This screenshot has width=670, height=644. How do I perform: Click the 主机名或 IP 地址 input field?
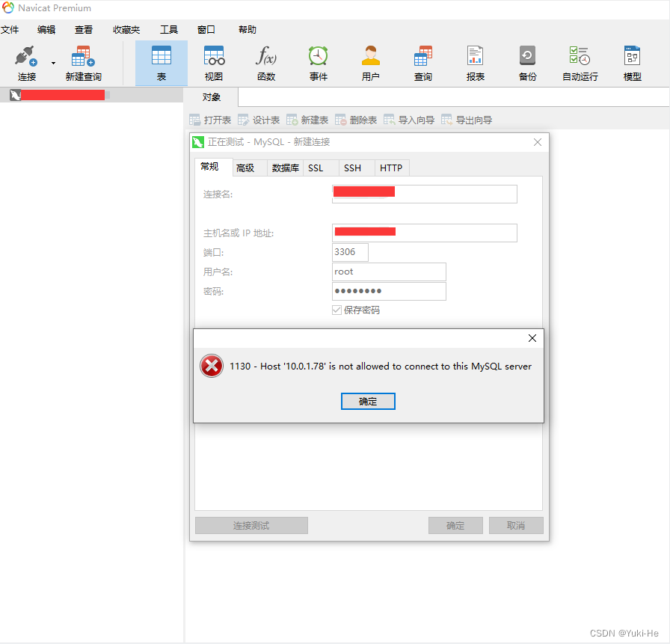pos(424,233)
